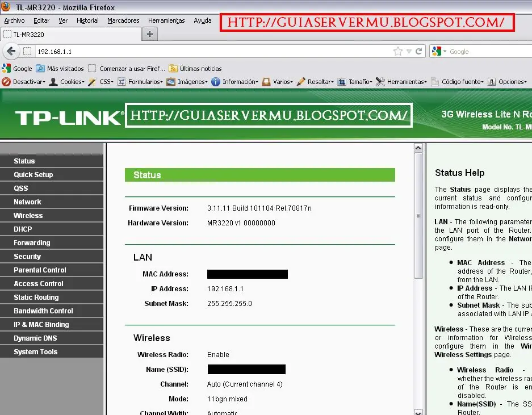
Task: Open the Imágenes toolbar dropdown
Action: point(187,82)
